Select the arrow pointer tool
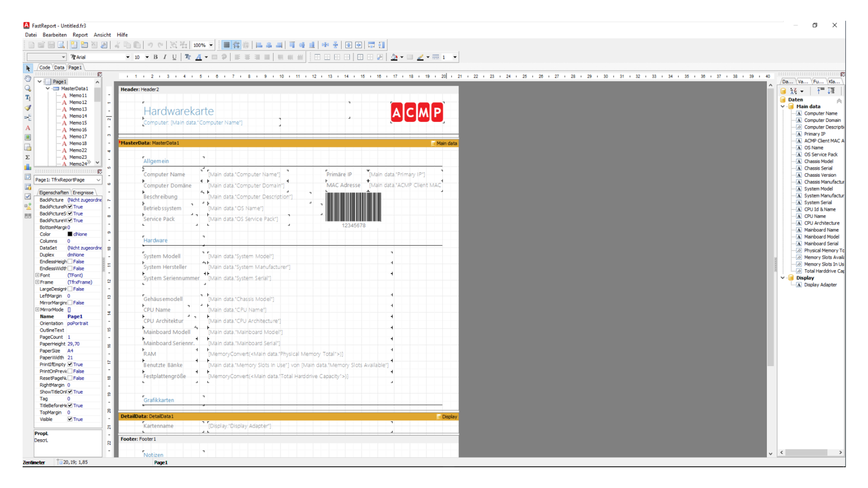Screen dimensions: 868x488 [28, 68]
